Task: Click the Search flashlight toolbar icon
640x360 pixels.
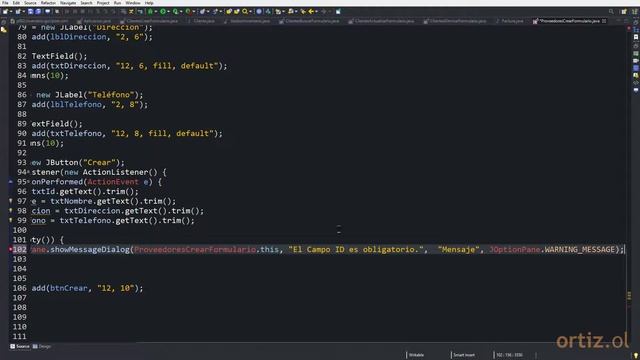Action: 245,11
